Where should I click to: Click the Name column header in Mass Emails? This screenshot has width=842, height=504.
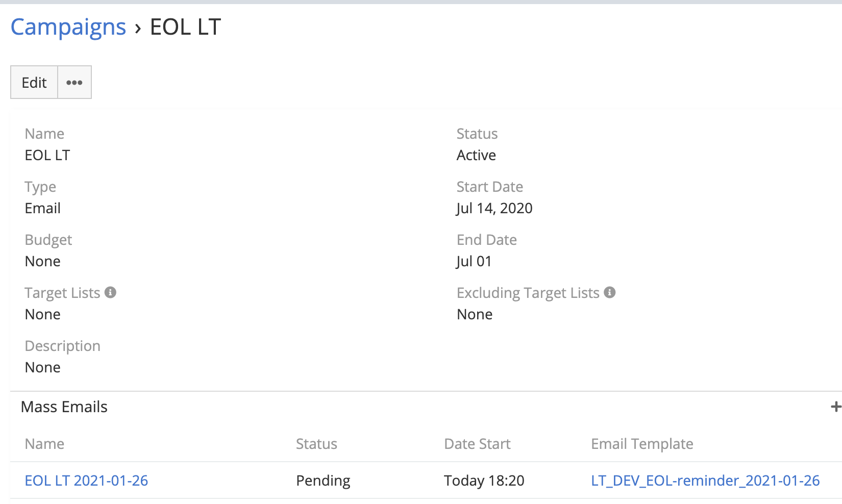[x=44, y=444]
